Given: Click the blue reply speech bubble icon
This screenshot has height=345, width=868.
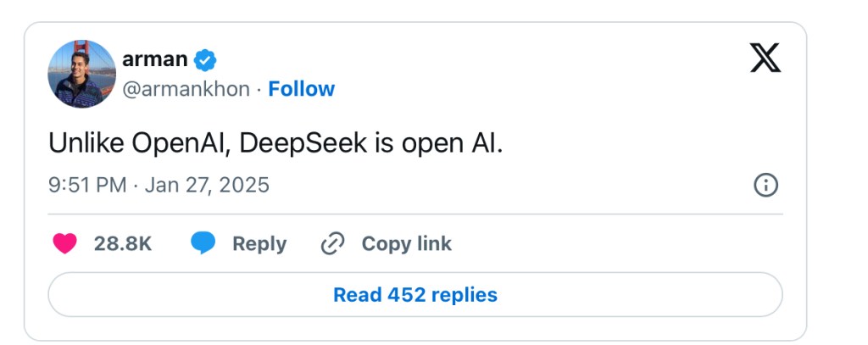Looking at the screenshot, I should pyautogui.click(x=203, y=244).
